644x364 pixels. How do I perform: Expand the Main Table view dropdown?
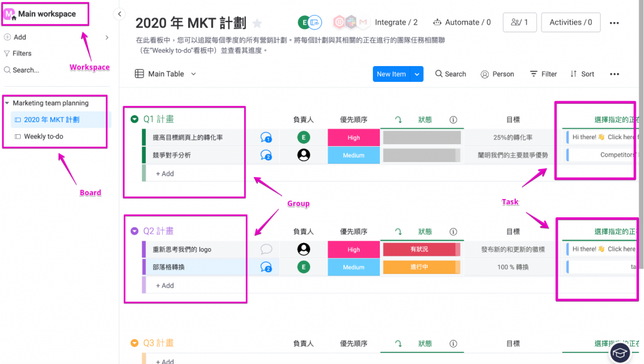[x=194, y=74]
